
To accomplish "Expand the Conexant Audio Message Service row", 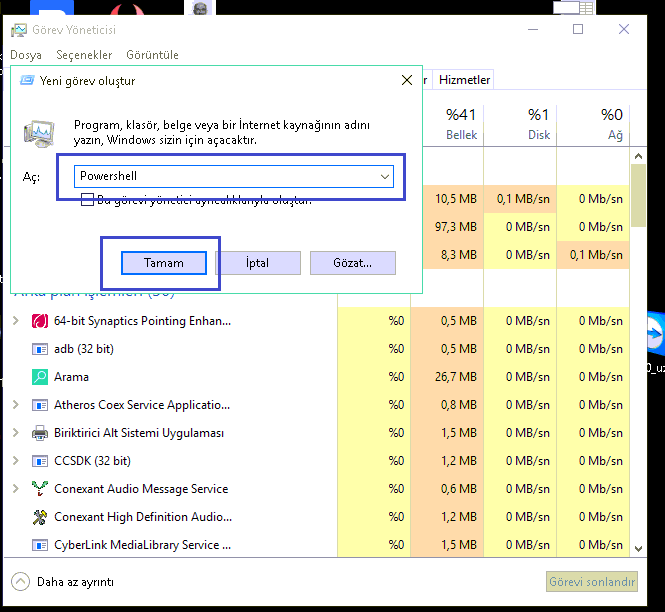I will (16, 489).
